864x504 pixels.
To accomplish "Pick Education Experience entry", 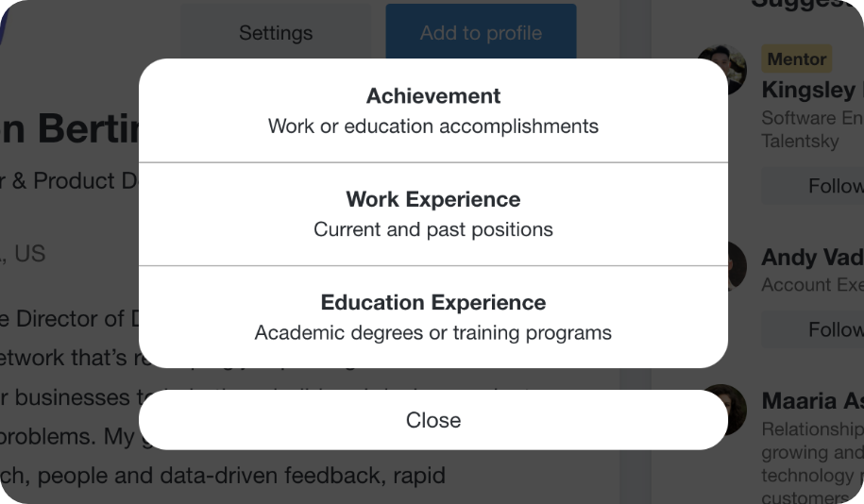I will (433, 317).
